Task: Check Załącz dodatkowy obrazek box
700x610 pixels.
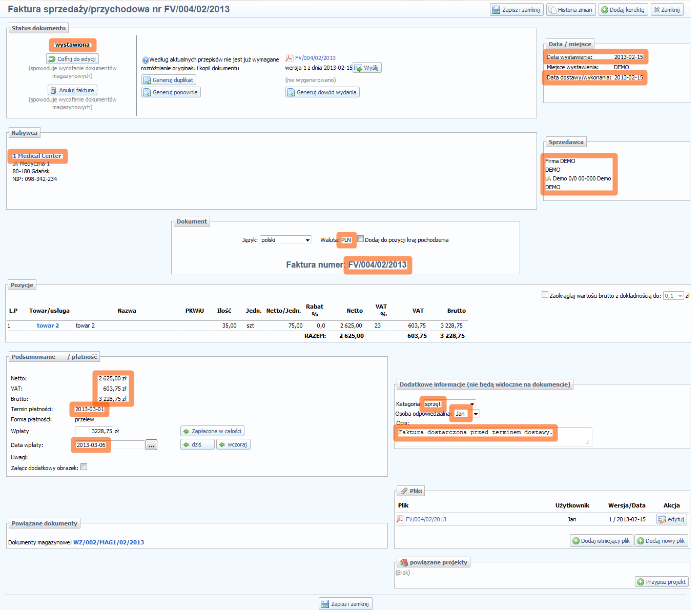Action: [84, 467]
